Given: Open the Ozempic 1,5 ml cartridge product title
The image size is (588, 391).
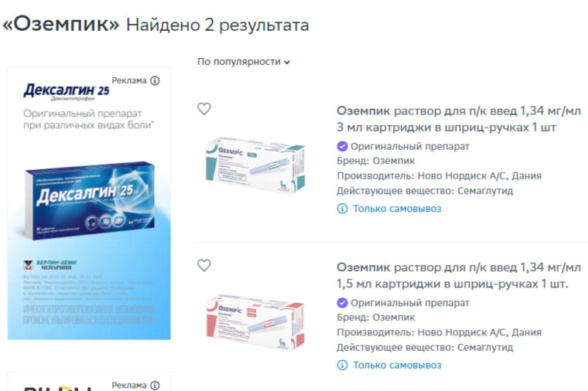Looking at the screenshot, I should [459, 276].
